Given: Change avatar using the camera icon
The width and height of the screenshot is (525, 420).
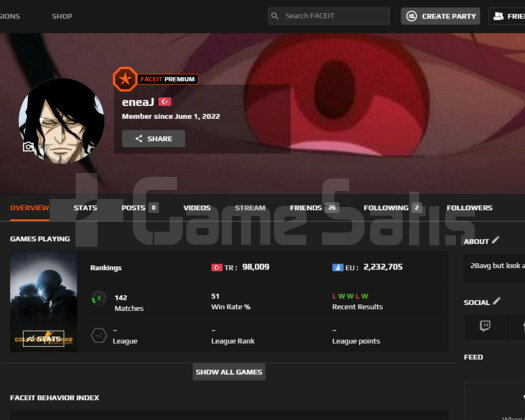Looking at the screenshot, I should 28,146.
